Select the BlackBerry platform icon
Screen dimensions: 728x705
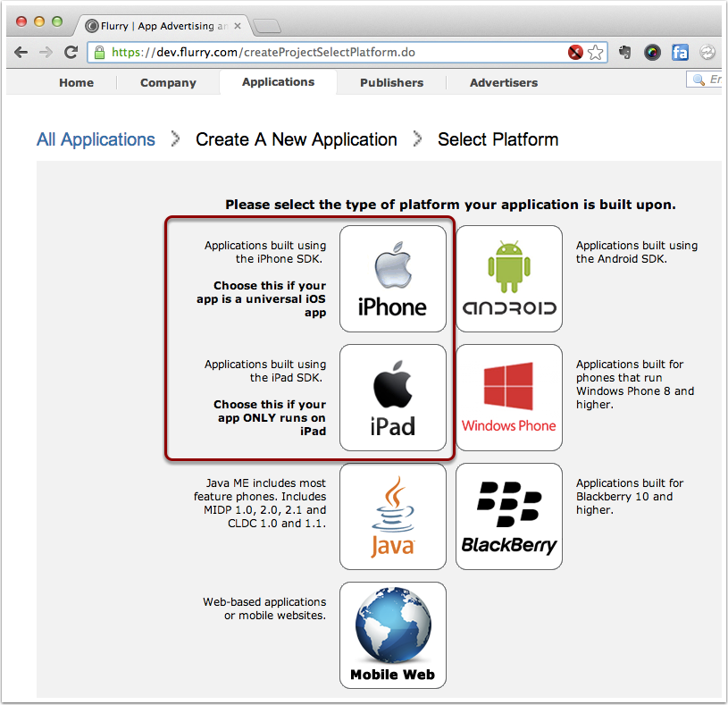[509, 516]
